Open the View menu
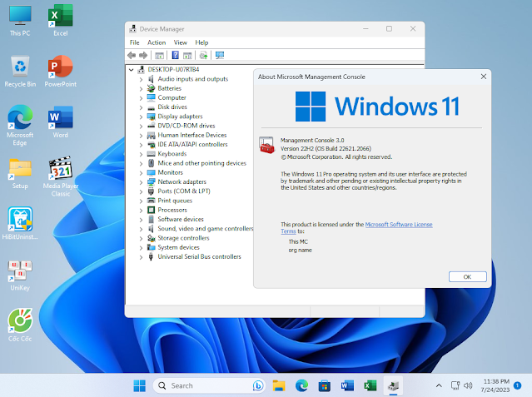This screenshot has width=532, height=397. (x=180, y=42)
